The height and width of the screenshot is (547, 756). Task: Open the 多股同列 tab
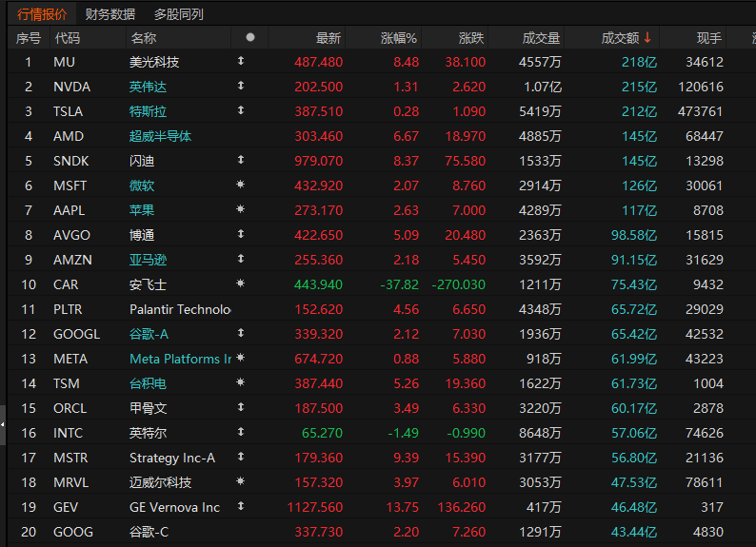pos(178,14)
